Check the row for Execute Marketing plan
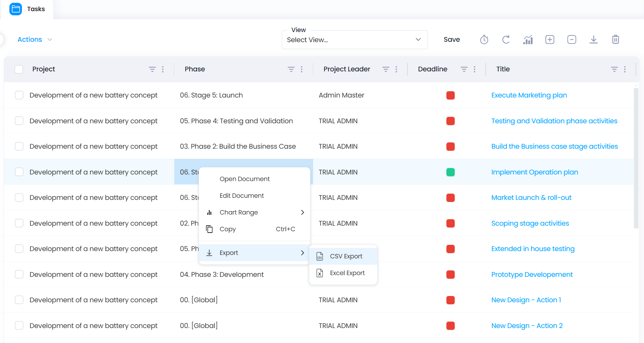This screenshot has height=343, width=644. [x=19, y=95]
